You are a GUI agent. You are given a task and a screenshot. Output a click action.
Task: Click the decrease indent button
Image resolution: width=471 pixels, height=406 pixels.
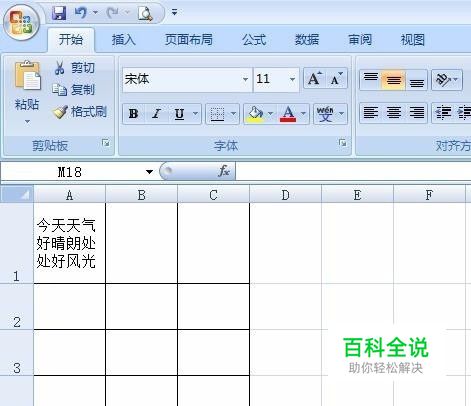tap(444, 113)
